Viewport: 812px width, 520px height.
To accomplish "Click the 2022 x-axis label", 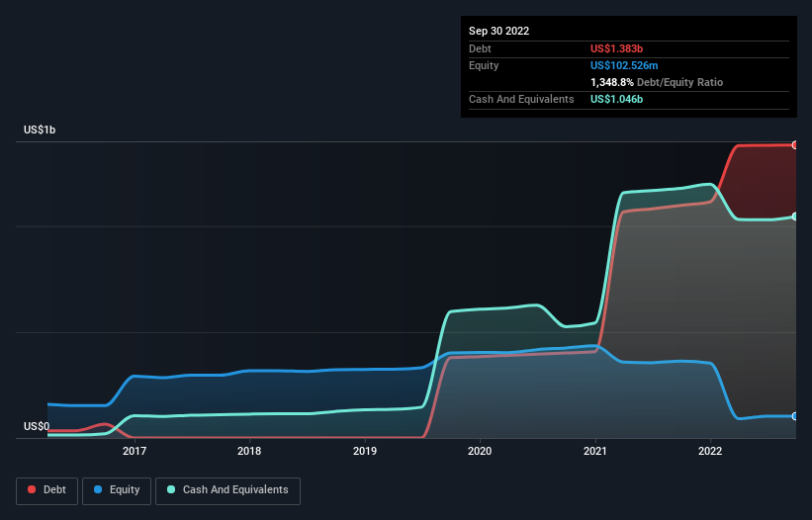I will point(710,451).
